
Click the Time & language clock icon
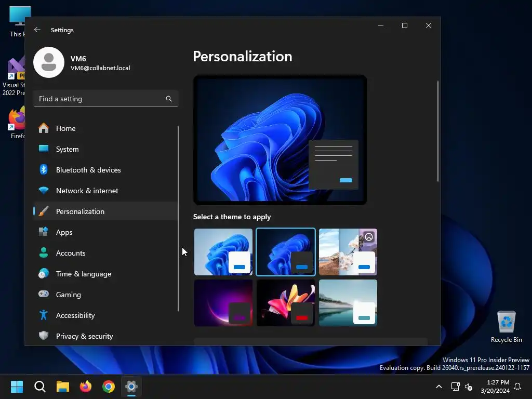(x=44, y=273)
